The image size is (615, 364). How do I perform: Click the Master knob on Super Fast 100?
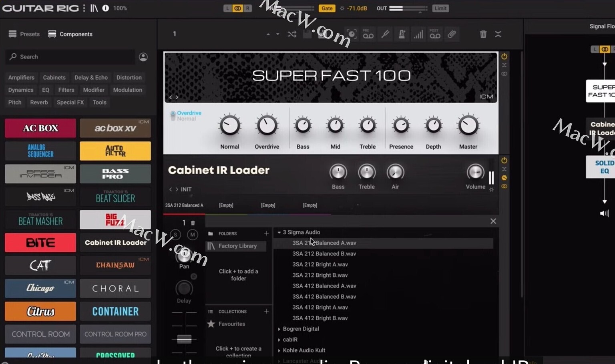[x=468, y=125]
